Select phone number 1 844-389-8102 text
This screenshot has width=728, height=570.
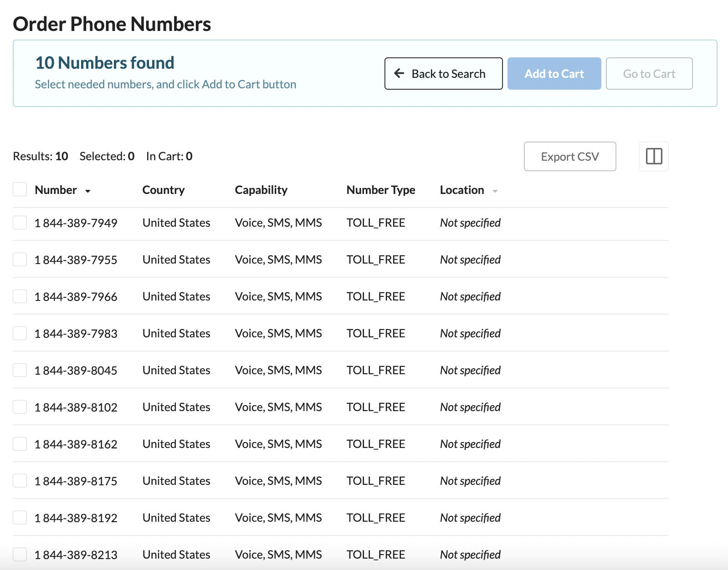(x=76, y=407)
